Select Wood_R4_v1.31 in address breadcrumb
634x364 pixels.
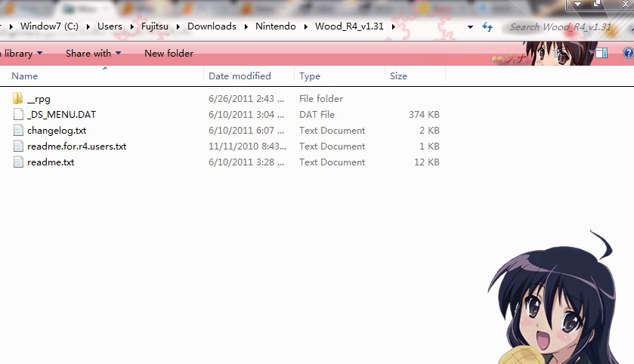click(349, 26)
